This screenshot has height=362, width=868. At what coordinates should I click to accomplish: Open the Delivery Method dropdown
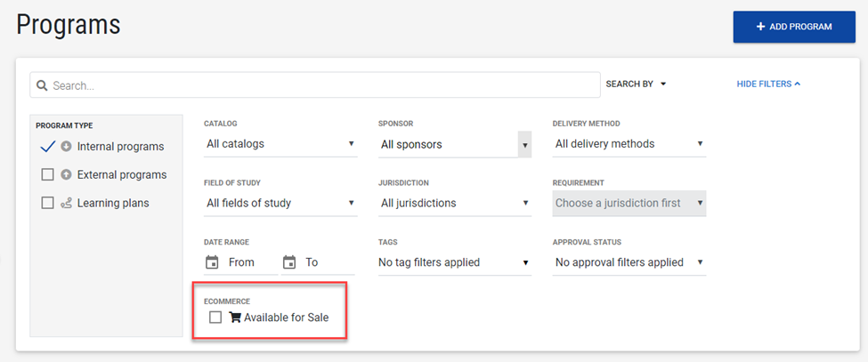pyautogui.click(x=629, y=144)
